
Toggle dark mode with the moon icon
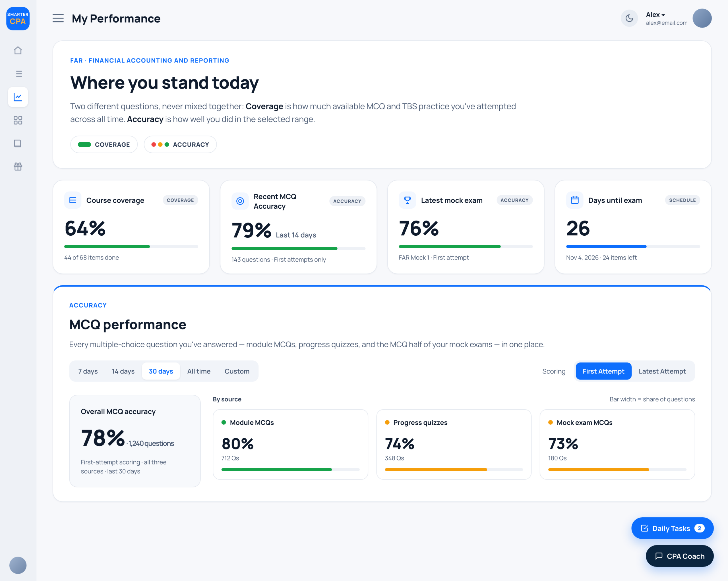(x=629, y=18)
